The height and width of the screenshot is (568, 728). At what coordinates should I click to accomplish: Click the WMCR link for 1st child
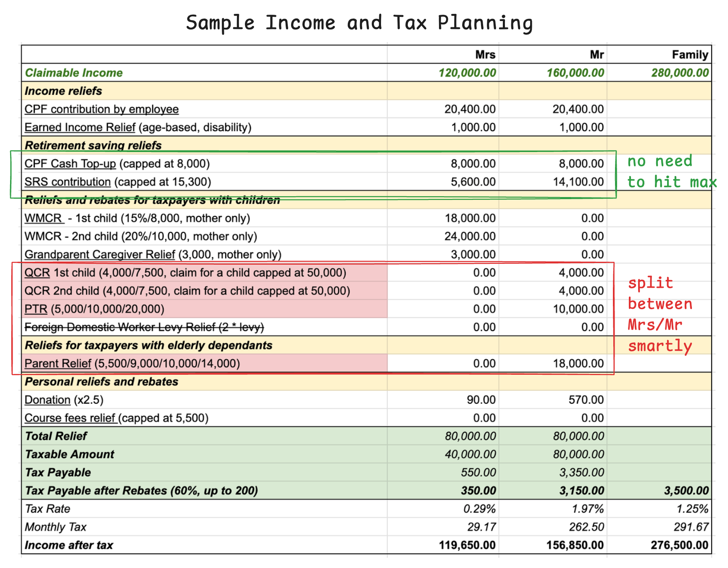coord(43,218)
